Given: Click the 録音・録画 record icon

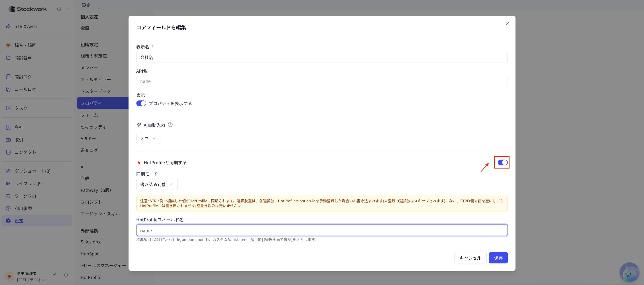Looking at the screenshot, I should 8,45.
